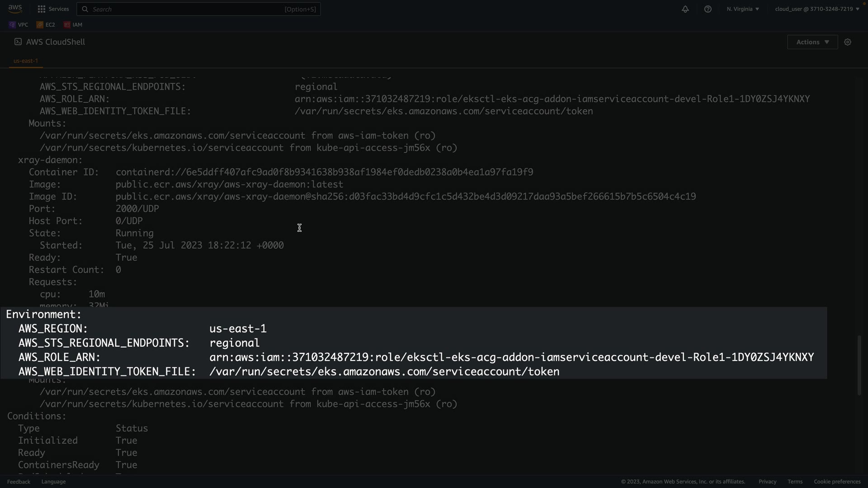Expand the cloud_user account menu
The width and height of the screenshot is (868, 488).
click(x=816, y=9)
